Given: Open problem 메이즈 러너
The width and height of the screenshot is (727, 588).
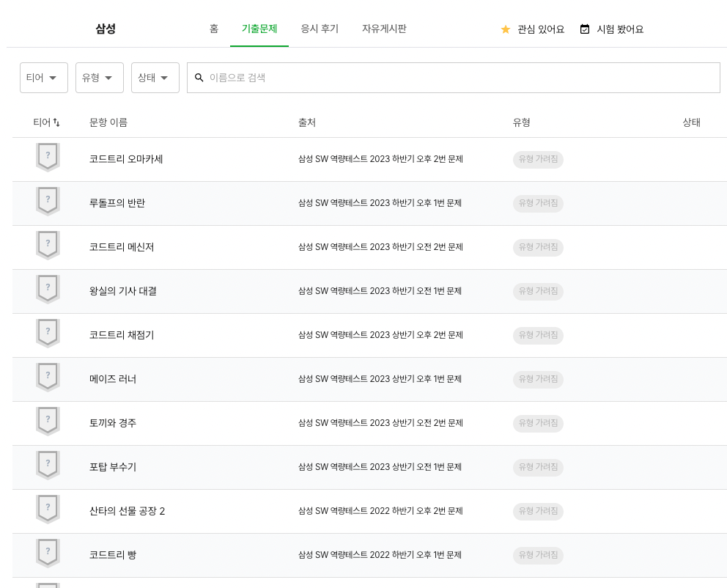Looking at the screenshot, I should coord(113,379).
